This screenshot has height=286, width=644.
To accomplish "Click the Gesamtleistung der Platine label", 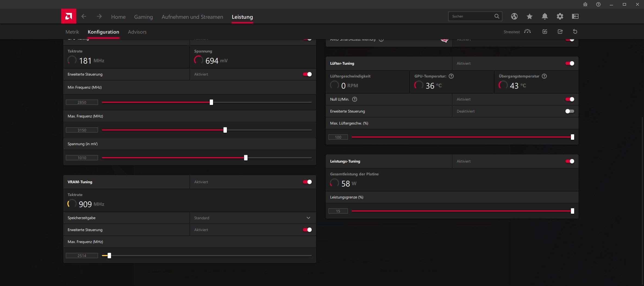I will (354, 174).
